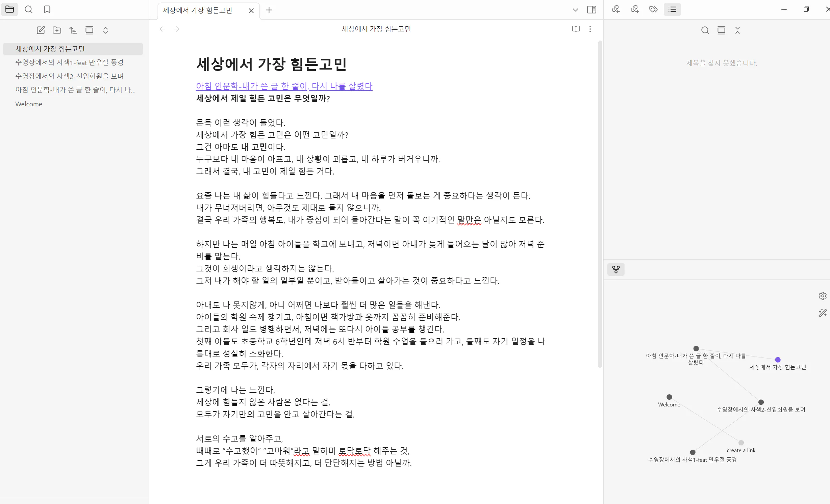Follow the 아침 인문학 link in the note

(284, 86)
